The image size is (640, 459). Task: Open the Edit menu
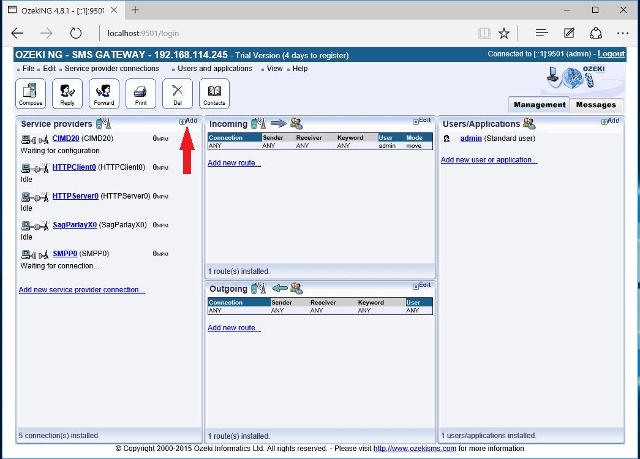[49, 69]
